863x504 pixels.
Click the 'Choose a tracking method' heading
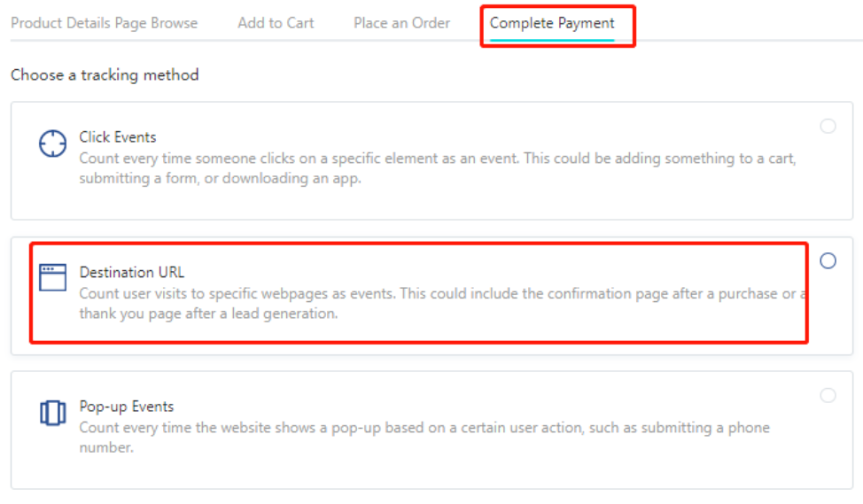click(105, 74)
